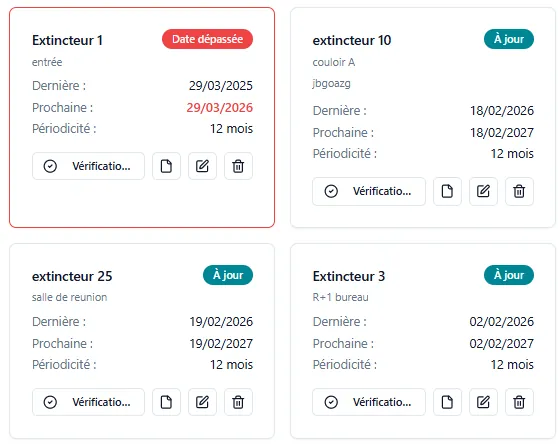Open the document icon for Extincteur 3

tap(447, 402)
